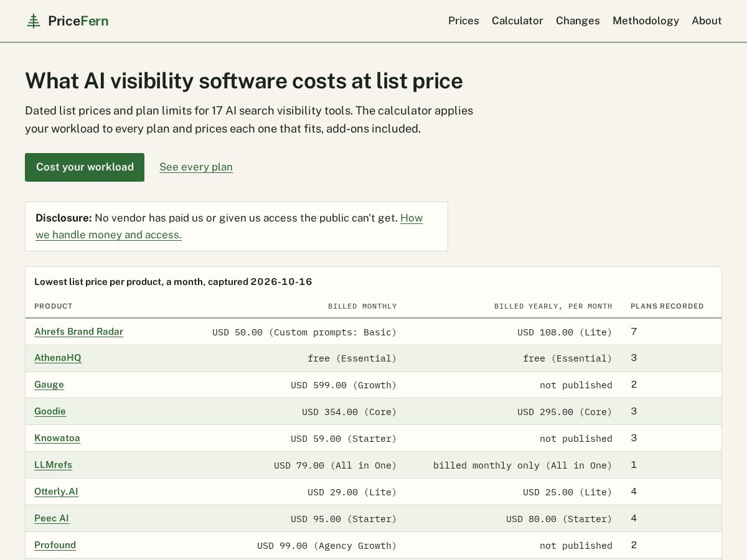Select 'USD 25.00 (Lite)' cell
This screenshot has width=747, height=560.
pyautogui.click(x=567, y=492)
